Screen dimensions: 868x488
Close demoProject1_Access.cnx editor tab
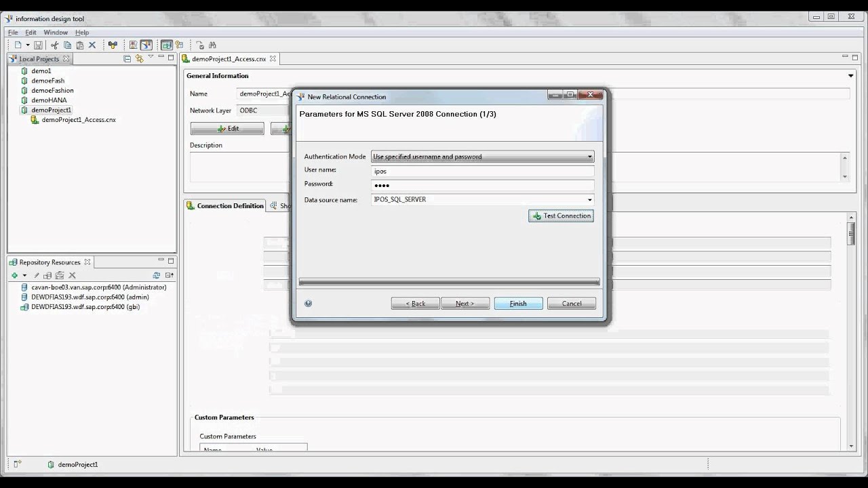click(x=273, y=59)
